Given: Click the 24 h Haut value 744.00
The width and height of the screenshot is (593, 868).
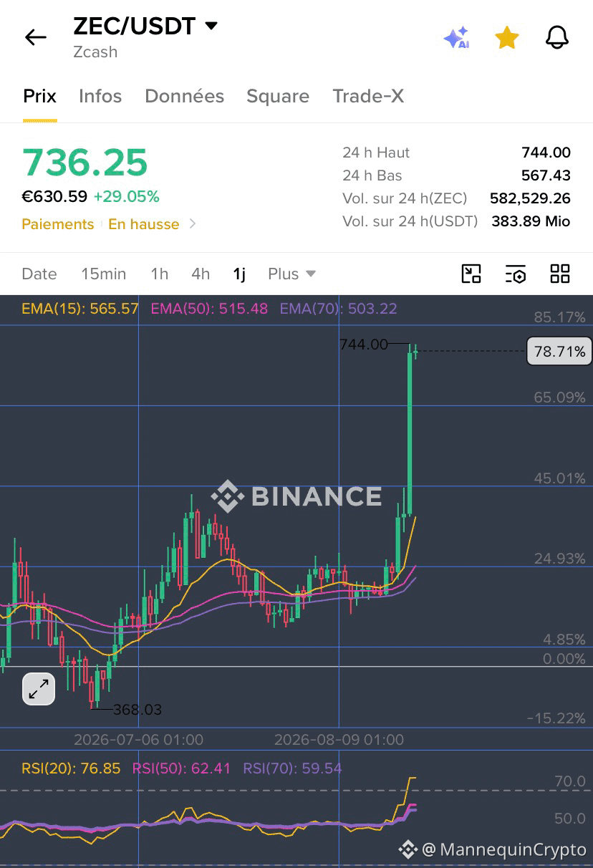Looking at the screenshot, I should [x=546, y=153].
